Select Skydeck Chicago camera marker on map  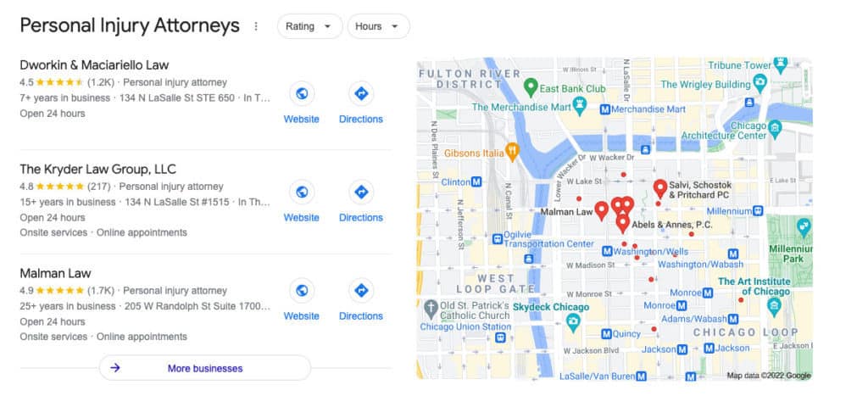coord(574,321)
